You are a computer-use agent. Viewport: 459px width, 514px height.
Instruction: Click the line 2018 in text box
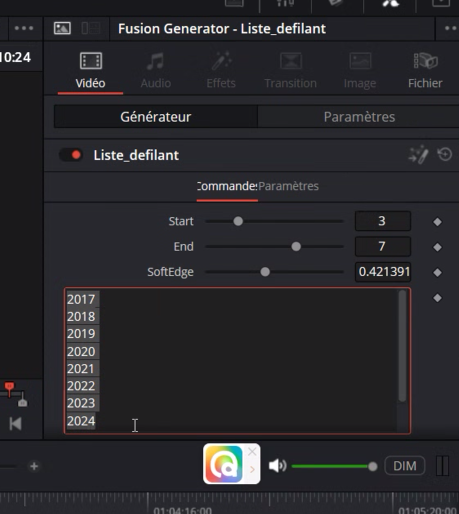coord(81,316)
